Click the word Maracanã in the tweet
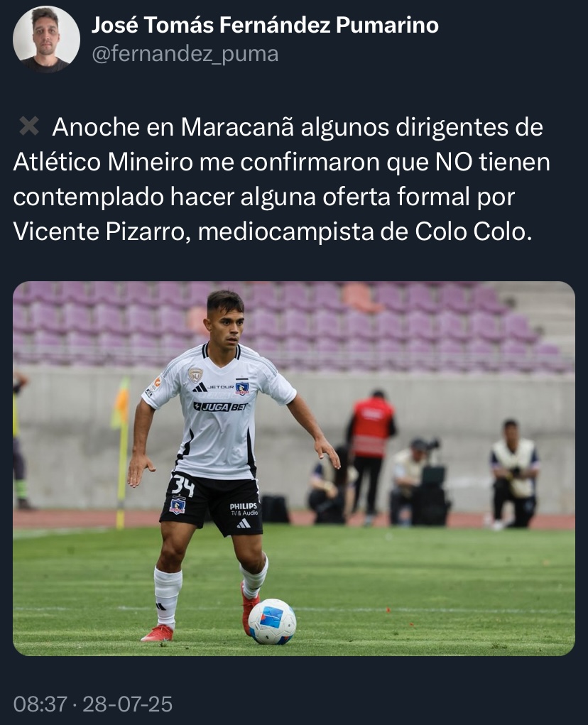Screen dimensions: 588x725 pyautogui.click(x=237, y=126)
